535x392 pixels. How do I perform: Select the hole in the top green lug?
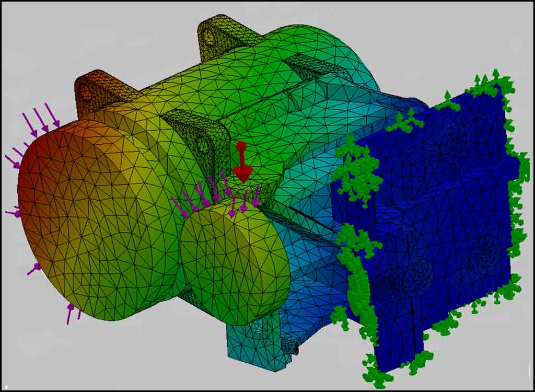pyautogui.click(x=208, y=36)
